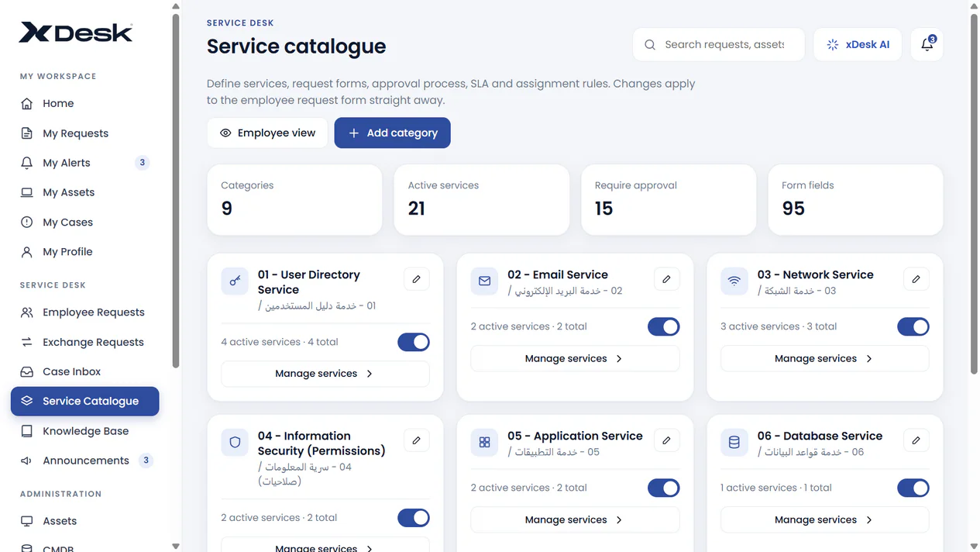Edit the 03 - Network Service category
This screenshot has height=552, width=980.
(916, 279)
